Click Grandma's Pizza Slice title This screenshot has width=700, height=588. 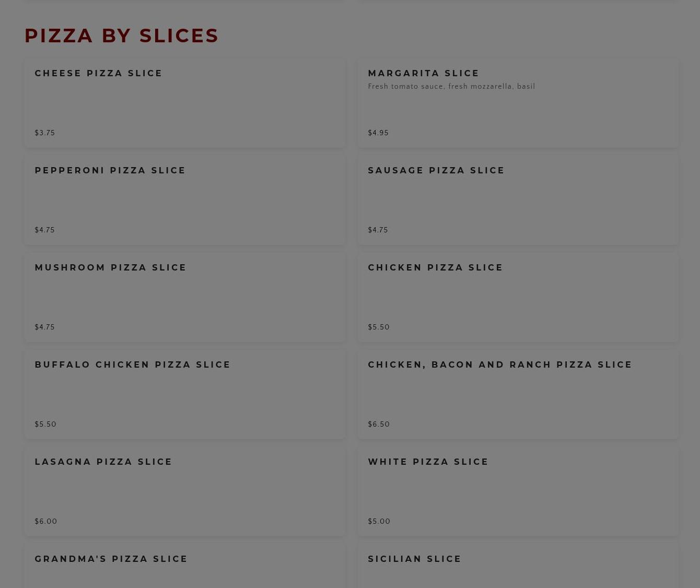pyautogui.click(x=111, y=559)
